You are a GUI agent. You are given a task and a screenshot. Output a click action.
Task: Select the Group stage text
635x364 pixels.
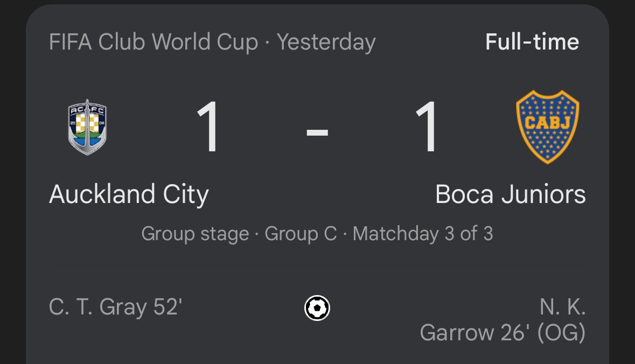pos(195,234)
